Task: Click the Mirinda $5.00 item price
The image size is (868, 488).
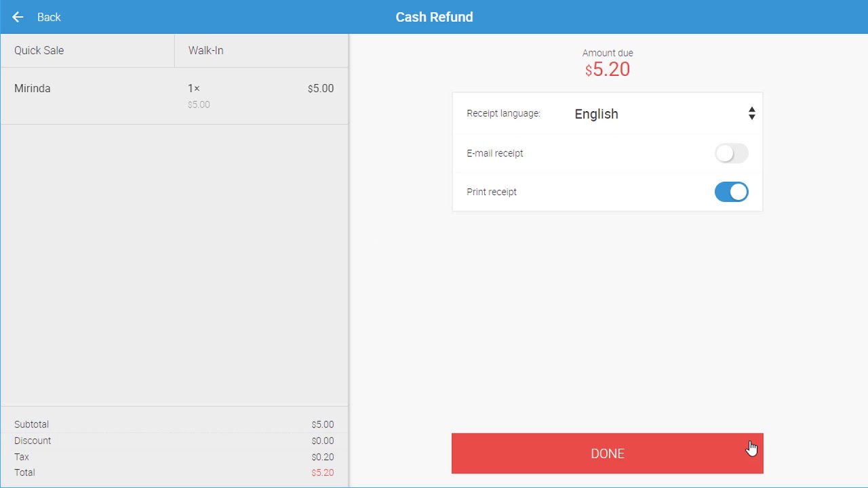Action: tap(320, 89)
